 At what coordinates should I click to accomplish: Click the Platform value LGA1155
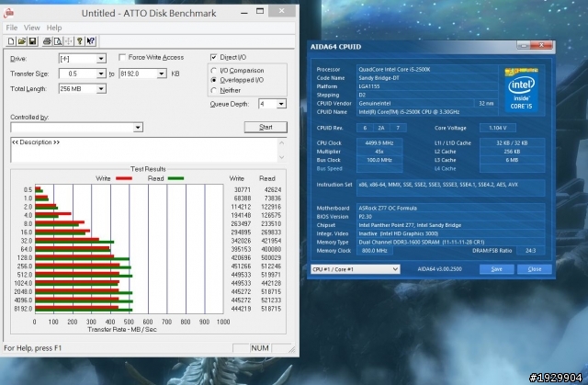coord(369,86)
